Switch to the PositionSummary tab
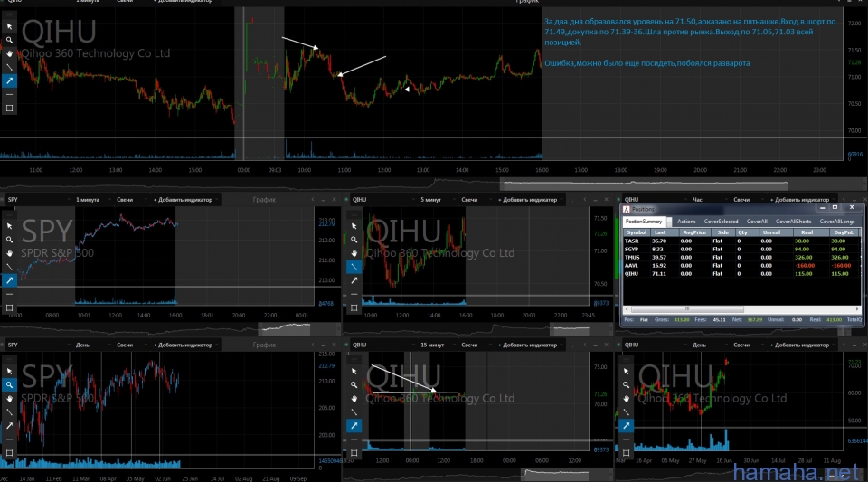Viewport: 868px width, 482px height. click(644, 222)
